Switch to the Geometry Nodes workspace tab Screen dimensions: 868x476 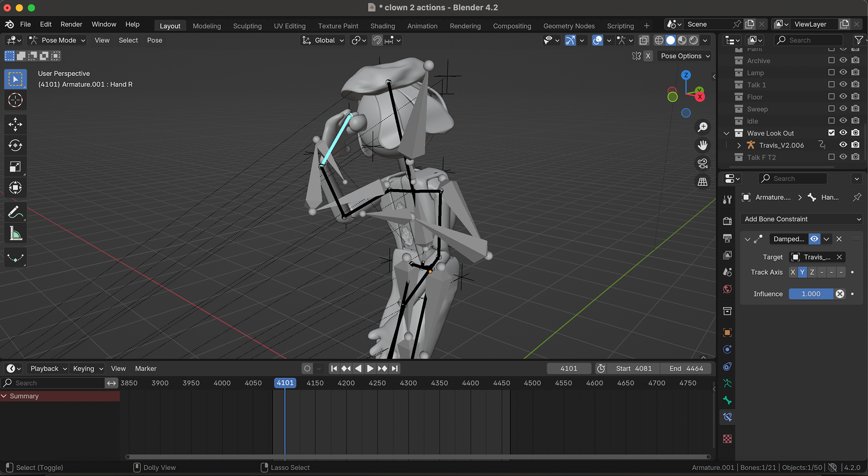point(569,26)
